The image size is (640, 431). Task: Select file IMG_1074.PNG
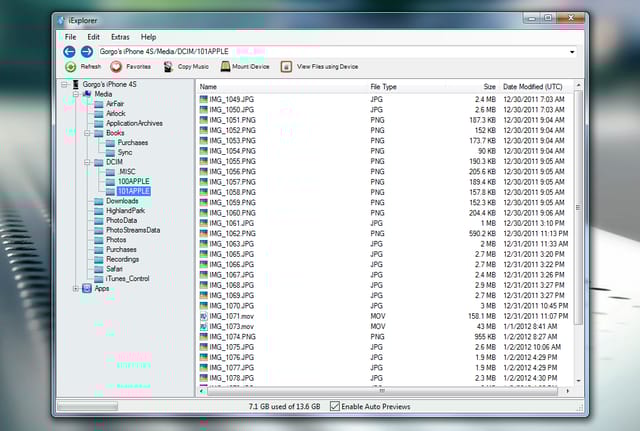pyautogui.click(x=232, y=337)
